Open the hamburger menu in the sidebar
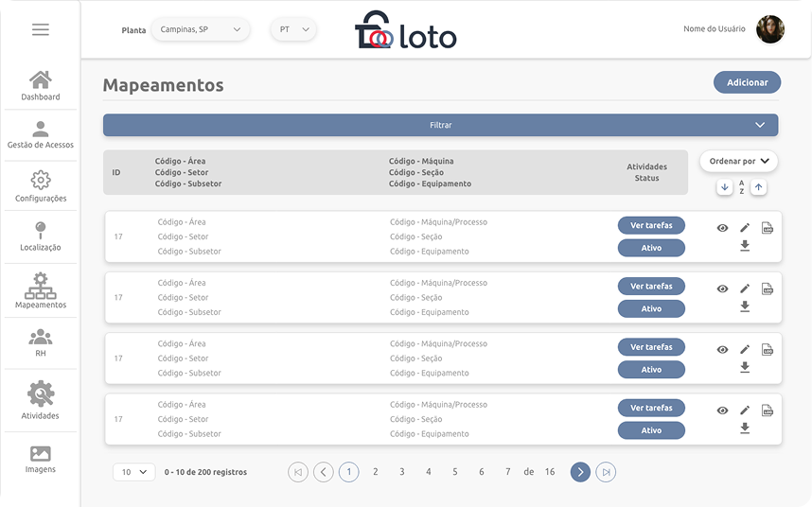This screenshot has height=507, width=812. click(x=41, y=29)
